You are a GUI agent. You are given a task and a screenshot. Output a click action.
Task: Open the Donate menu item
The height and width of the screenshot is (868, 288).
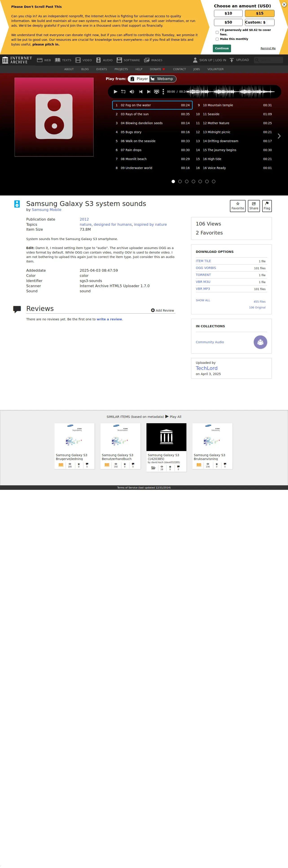157,69
